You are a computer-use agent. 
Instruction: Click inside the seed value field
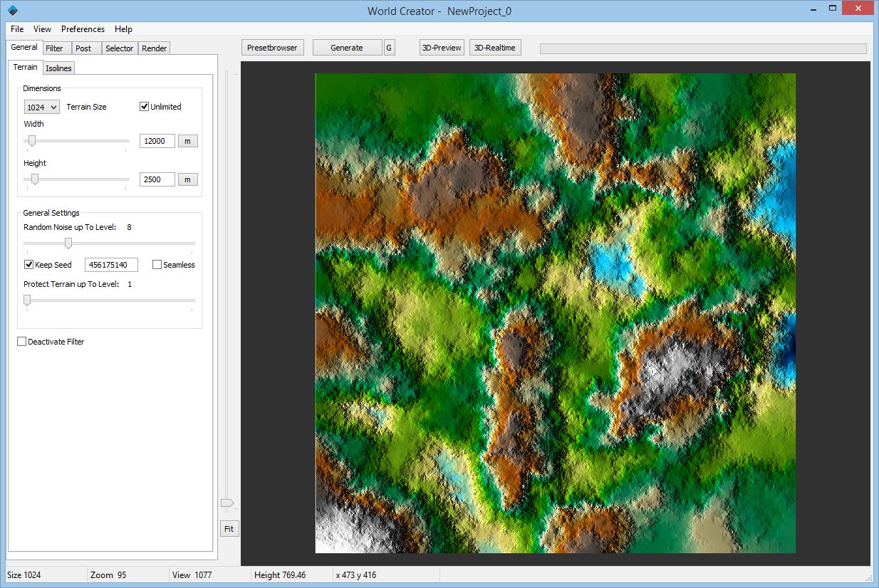coord(111,264)
